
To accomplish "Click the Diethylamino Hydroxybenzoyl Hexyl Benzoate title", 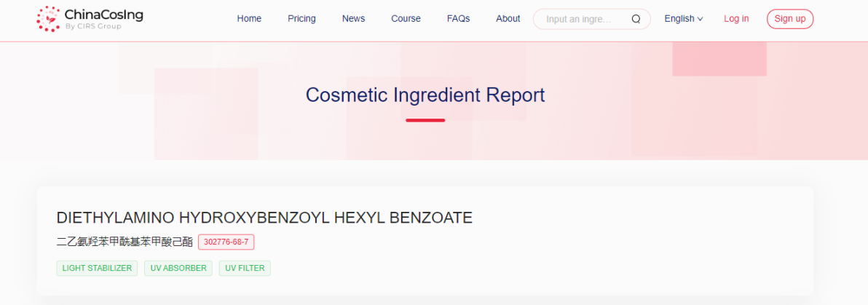I will (x=264, y=218).
